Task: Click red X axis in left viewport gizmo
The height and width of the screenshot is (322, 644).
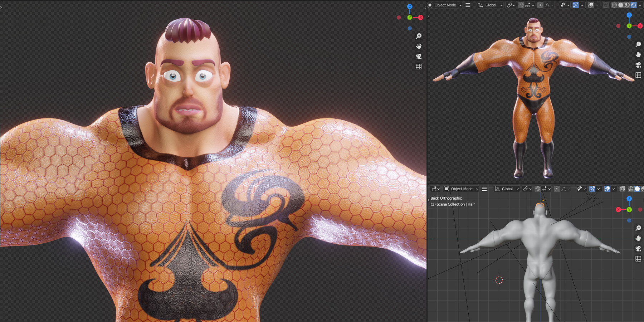Action: (x=420, y=18)
